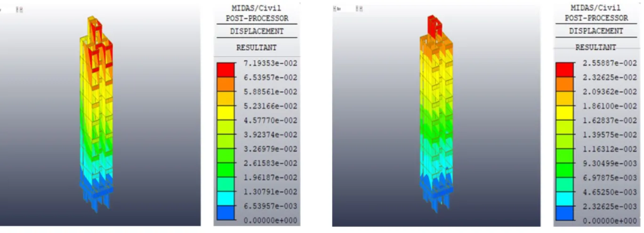Select legend value 3.92374e-002
644x233 pixels.
269,134
